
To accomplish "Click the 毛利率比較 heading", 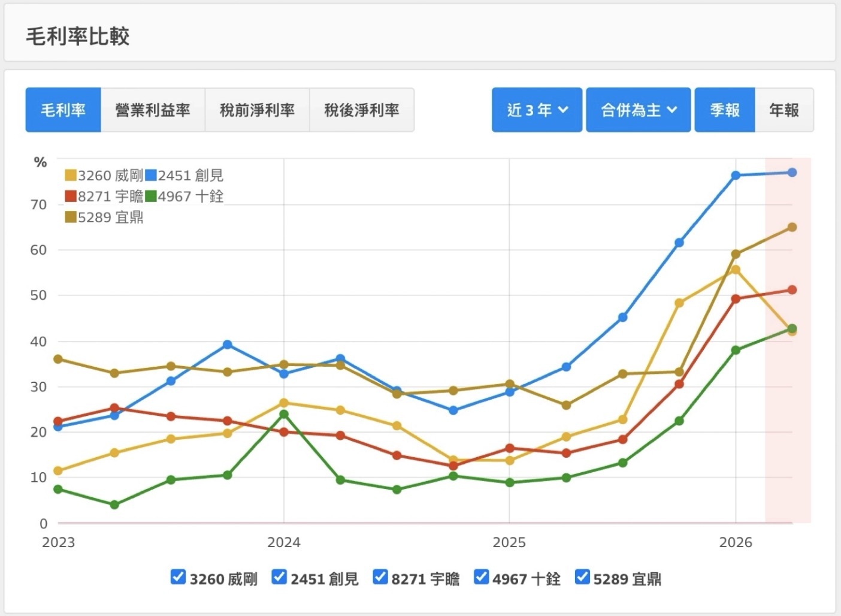I will [78, 36].
